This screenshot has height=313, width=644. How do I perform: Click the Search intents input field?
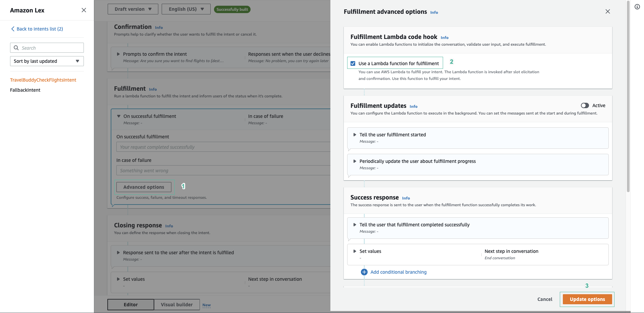coord(47,48)
